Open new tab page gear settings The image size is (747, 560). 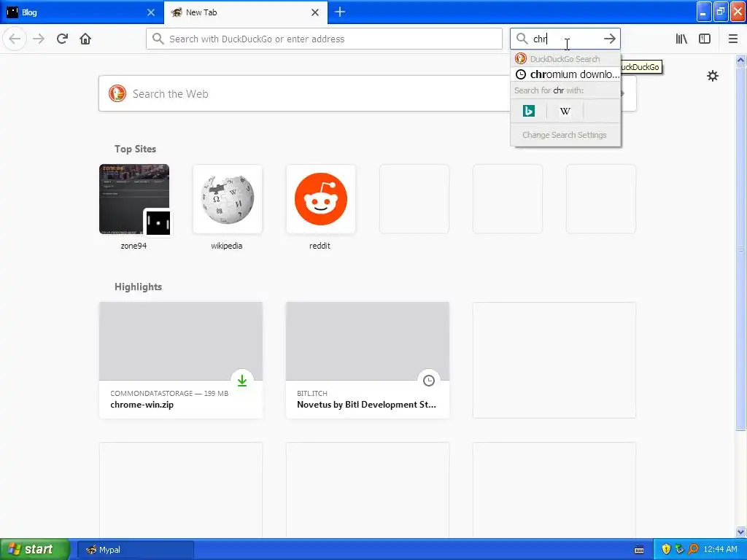coord(712,76)
